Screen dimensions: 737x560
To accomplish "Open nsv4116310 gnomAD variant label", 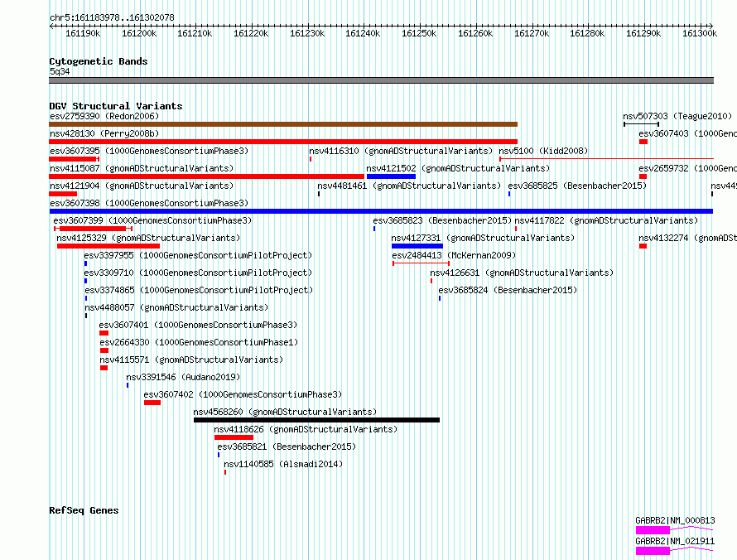I will coord(401,151).
